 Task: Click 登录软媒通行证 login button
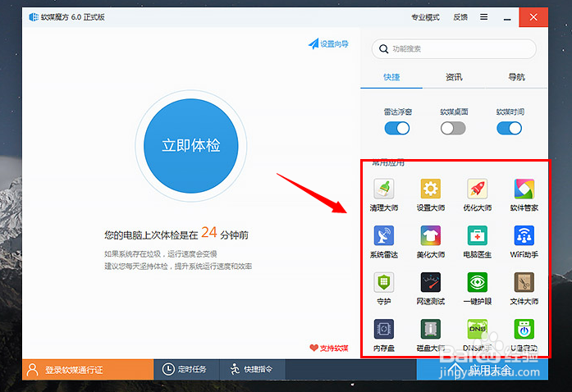tap(88, 369)
